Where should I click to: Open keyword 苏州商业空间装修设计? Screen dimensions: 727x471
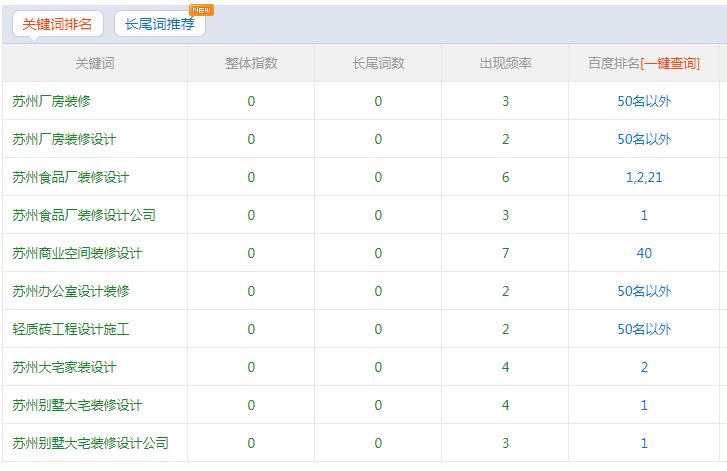click(77, 253)
